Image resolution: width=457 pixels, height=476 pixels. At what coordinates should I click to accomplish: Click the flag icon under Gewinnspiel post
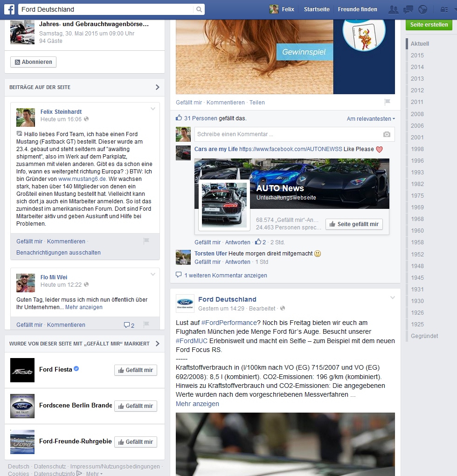coord(387,102)
